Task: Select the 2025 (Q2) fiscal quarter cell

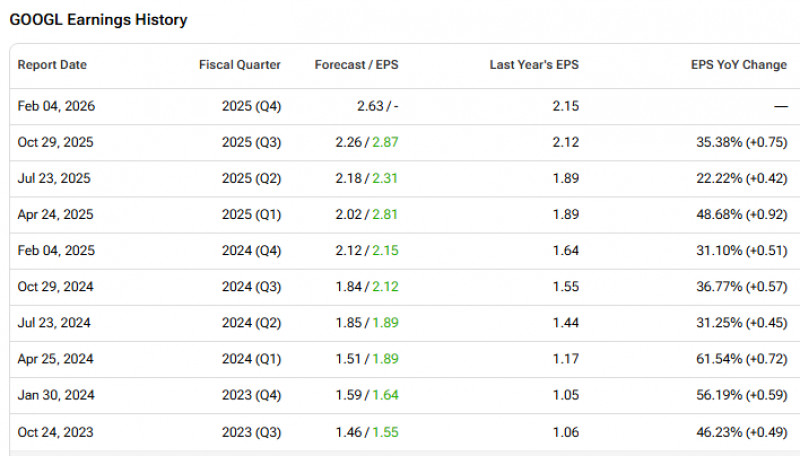Action: click(253, 178)
